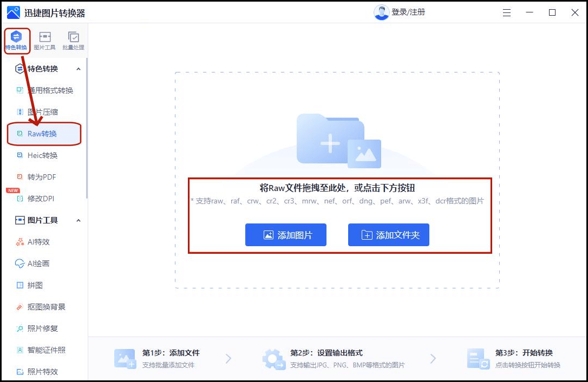The height and width of the screenshot is (382, 588).
Task: Click the 照片修复 icon
Action: pyautogui.click(x=20, y=329)
